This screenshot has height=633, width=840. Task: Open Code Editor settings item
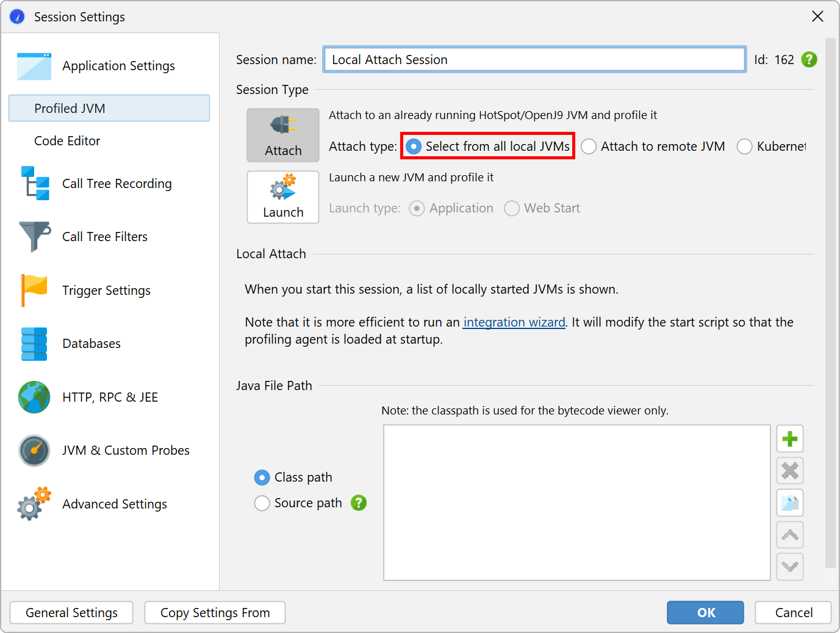(x=67, y=141)
